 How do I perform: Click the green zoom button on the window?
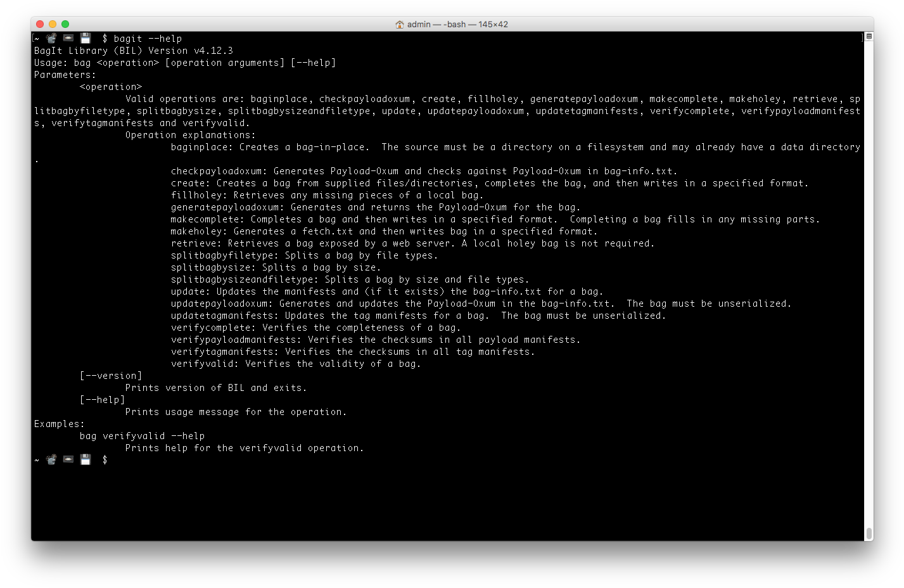click(x=63, y=23)
